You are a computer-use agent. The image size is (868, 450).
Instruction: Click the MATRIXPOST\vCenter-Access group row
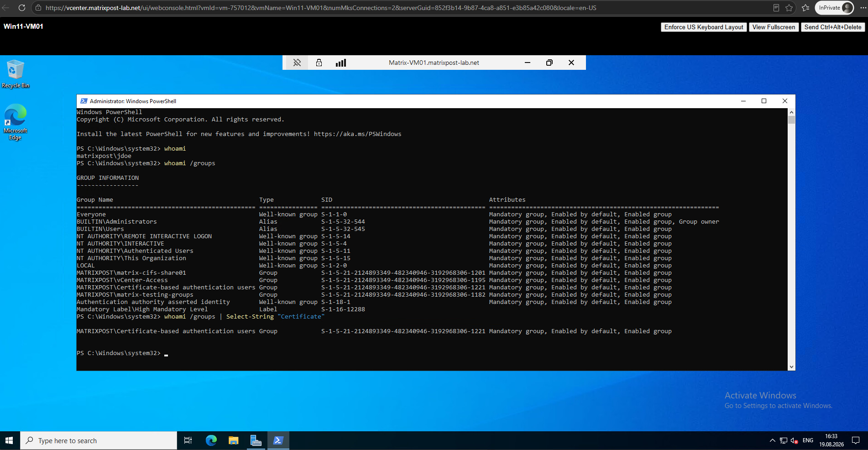pos(374,280)
